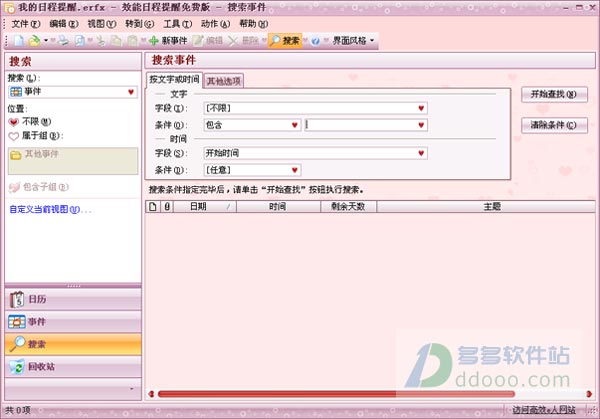The width and height of the screenshot is (600, 419).
Task: Click the print toolbar icon
Action: click(63, 41)
